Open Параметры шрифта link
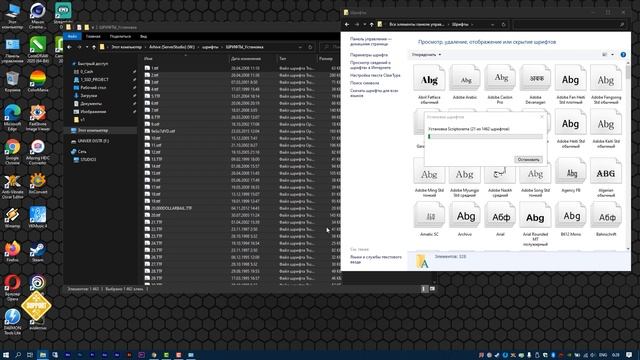Screen dimensions: 640x360 pos(369,55)
